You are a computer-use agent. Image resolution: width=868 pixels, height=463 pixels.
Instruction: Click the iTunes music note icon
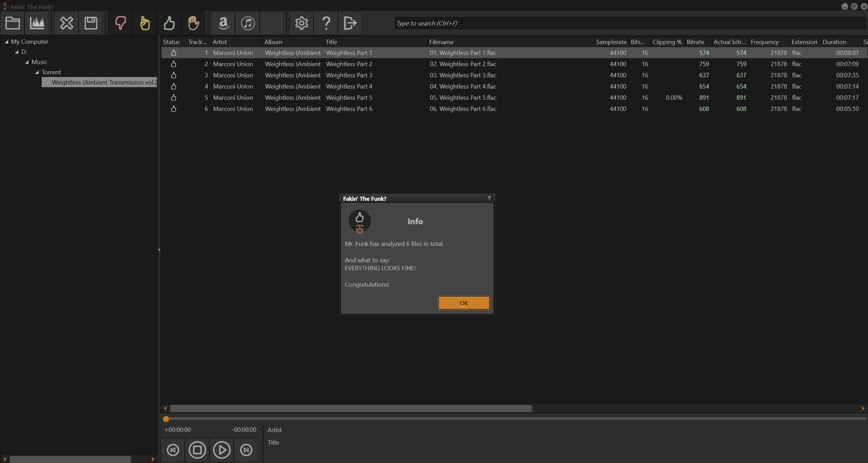(x=248, y=23)
